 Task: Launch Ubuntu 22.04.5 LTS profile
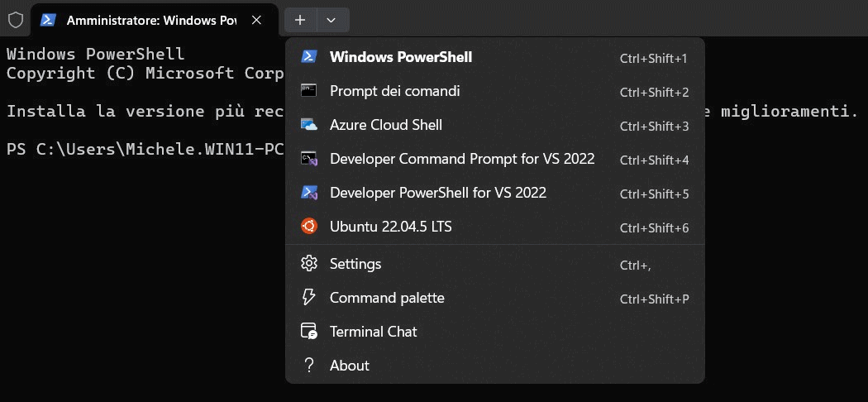[495, 227]
